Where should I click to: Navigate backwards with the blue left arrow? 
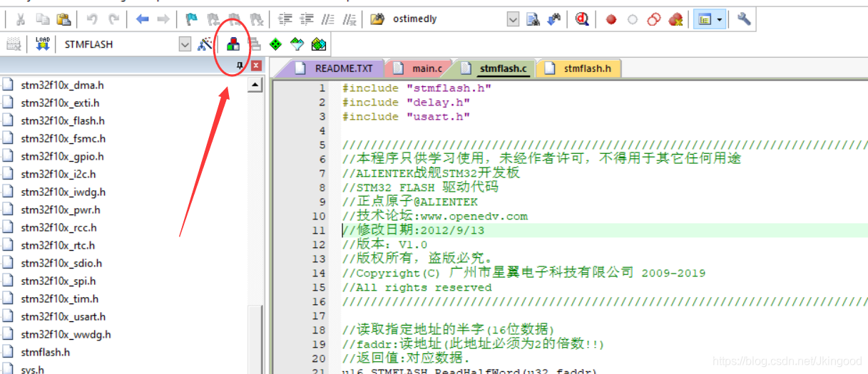coord(142,19)
